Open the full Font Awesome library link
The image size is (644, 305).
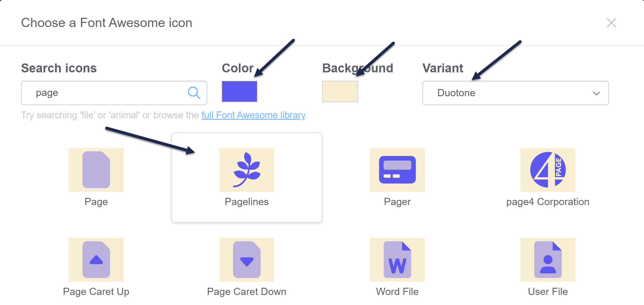[x=253, y=115]
